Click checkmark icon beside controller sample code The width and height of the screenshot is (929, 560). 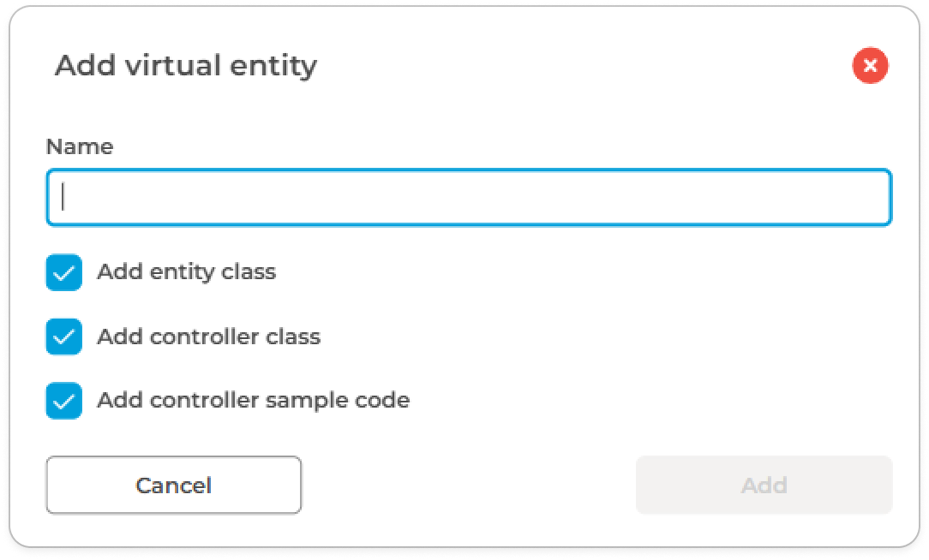point(64,400)
